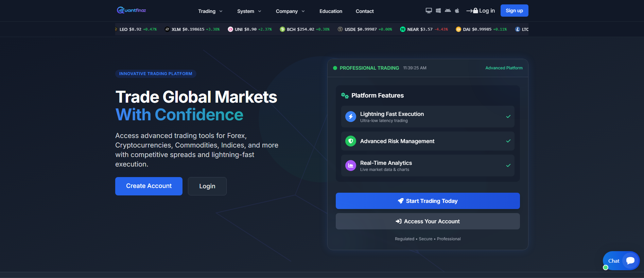Click the Advanced Risk Management row
The height and width of the screenshot is (278, 644).
428,141
